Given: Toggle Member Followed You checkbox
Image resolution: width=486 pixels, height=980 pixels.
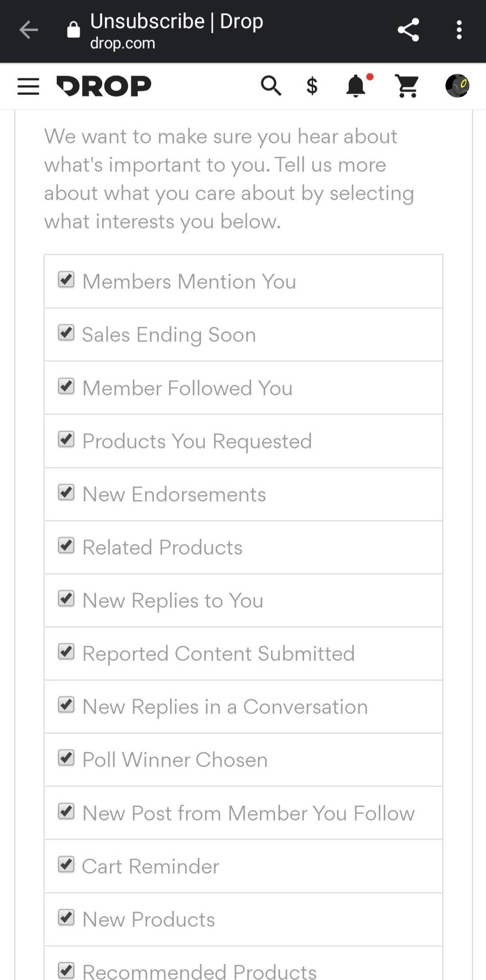Looking at the screenshot, I should tap(66, 386).
